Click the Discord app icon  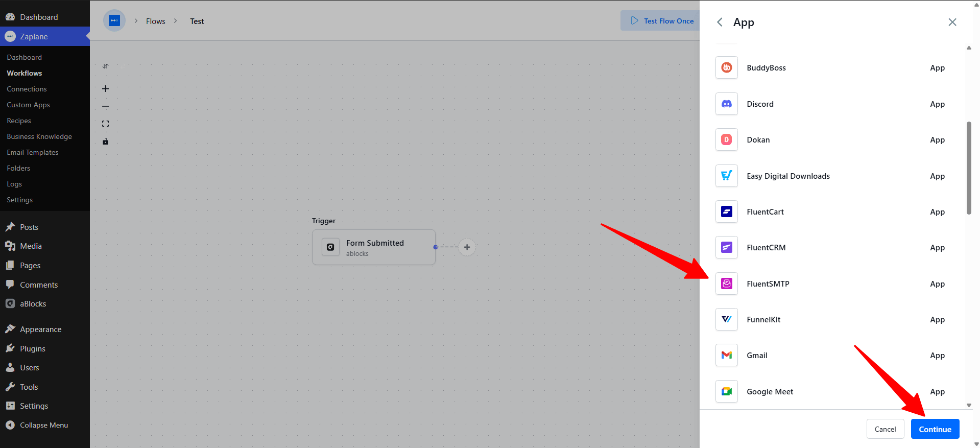[726, 104]
